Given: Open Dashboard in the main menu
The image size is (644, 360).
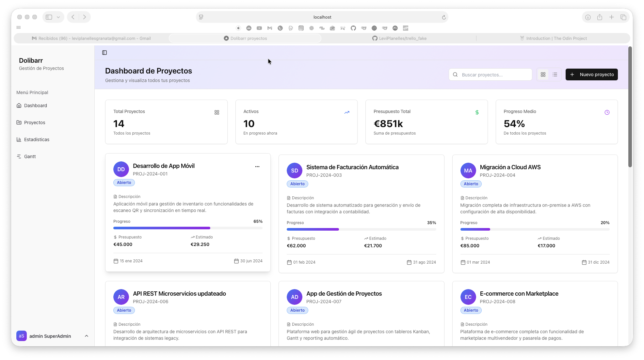Looking at the screenshot, I should point(53,106).
